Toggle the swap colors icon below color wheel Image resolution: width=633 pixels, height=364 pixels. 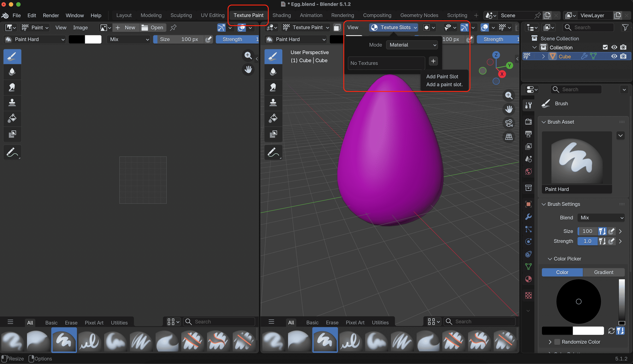[611, 331]
